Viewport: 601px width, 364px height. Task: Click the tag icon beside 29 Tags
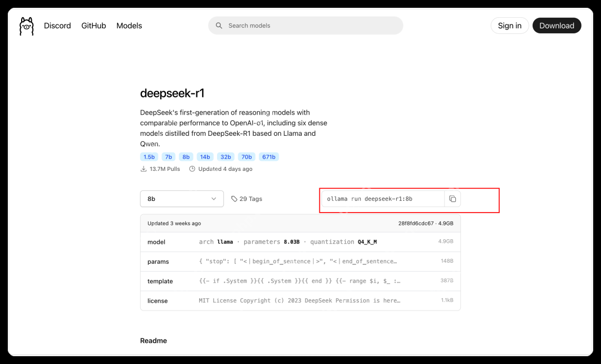[x=234, y=199]
